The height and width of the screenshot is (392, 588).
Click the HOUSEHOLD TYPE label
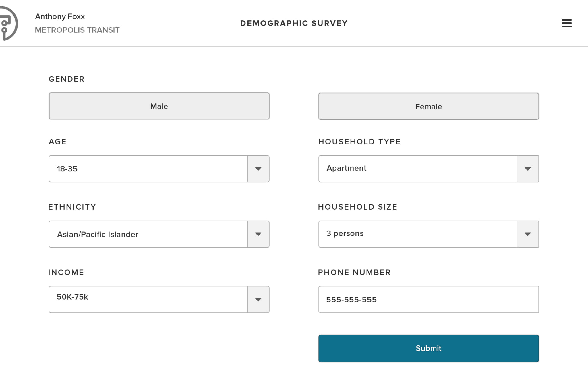coord(359,142)
